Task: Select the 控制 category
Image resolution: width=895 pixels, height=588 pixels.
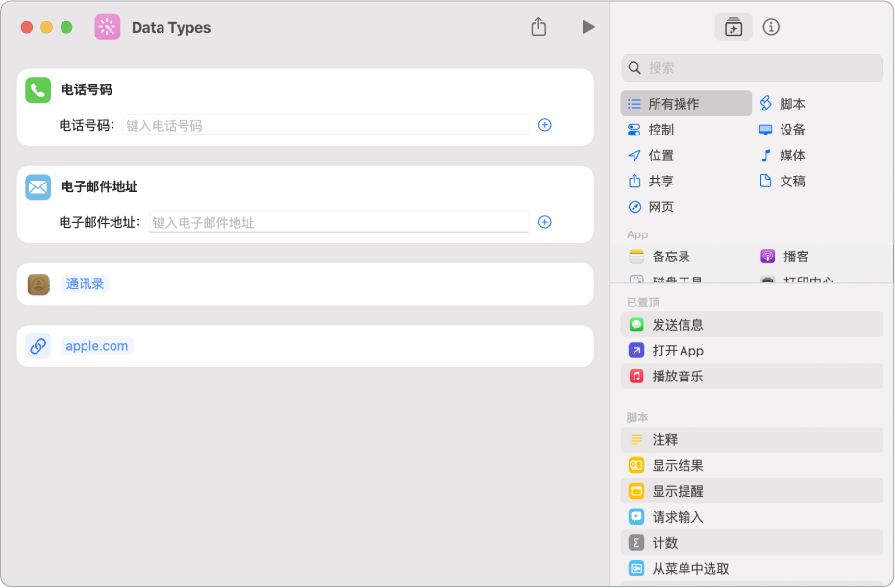Action: point(651,130)
